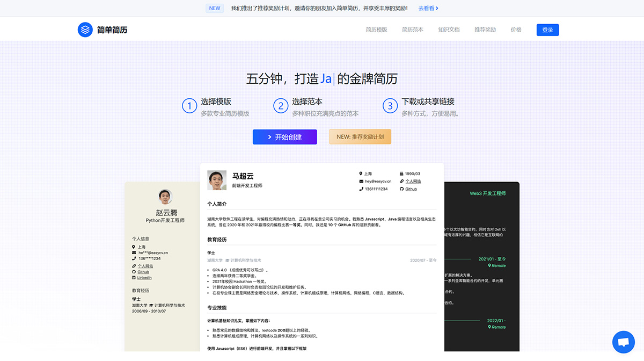Click the GitHub icon in the left sidebar
Screen dimensions: 644x361
134,271
